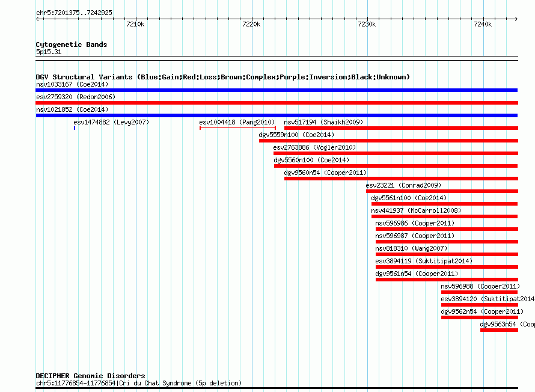Click the esv2759320 (Redon2006) label

click(x=76, y=97)
